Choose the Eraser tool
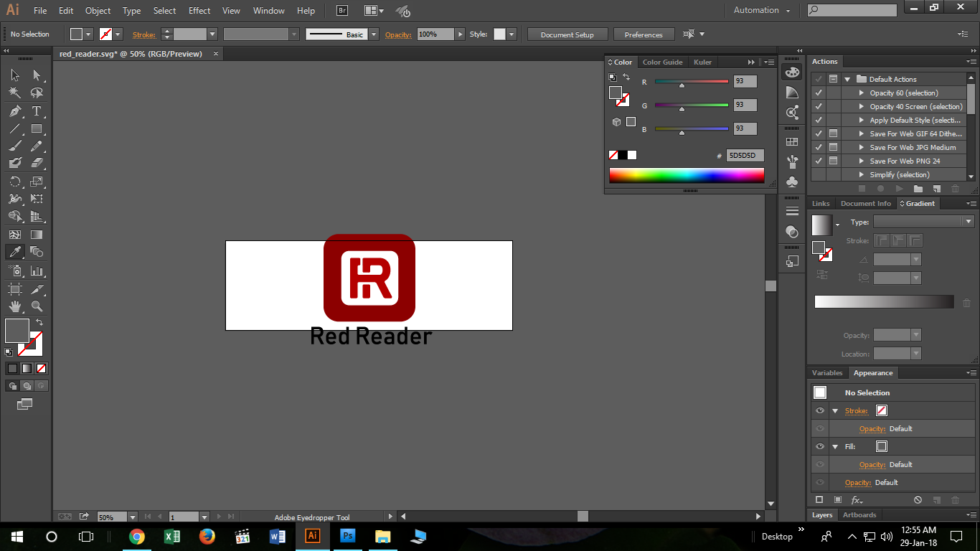Screen dimensions: 980x551 (37, 164)
